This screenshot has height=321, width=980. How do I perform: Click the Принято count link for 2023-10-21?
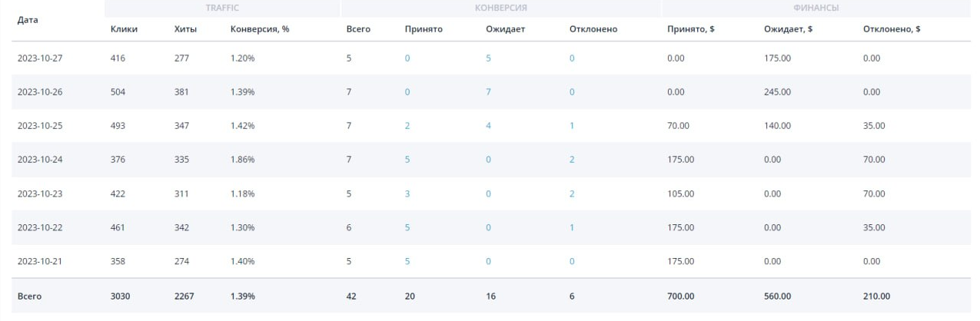point(407,261)
